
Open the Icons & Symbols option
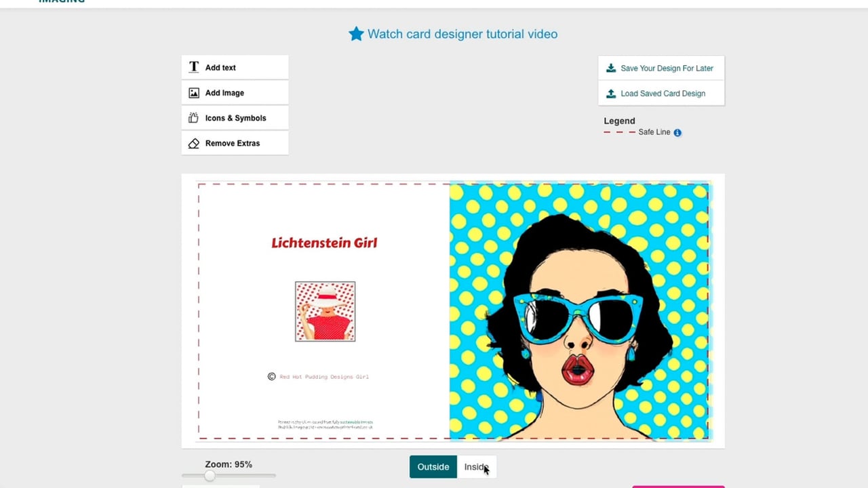[x=235, y=118]
